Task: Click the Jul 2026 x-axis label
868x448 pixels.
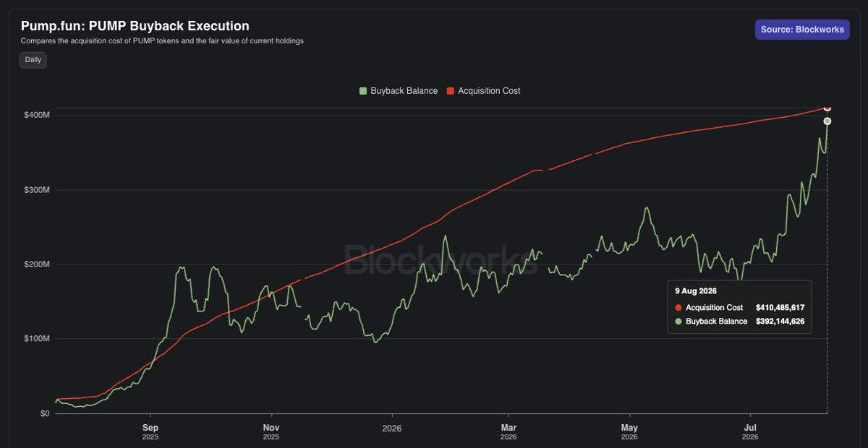Action: click(750, 432)
